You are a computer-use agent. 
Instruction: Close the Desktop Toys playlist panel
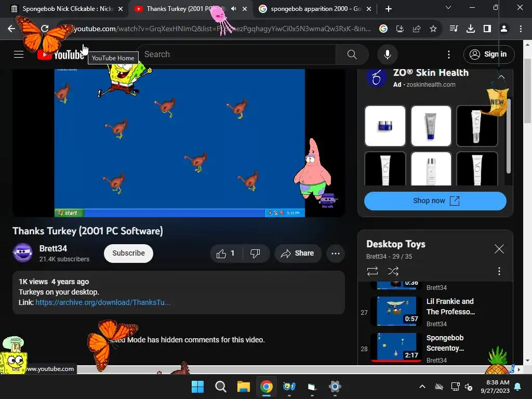tap(499, 249)
